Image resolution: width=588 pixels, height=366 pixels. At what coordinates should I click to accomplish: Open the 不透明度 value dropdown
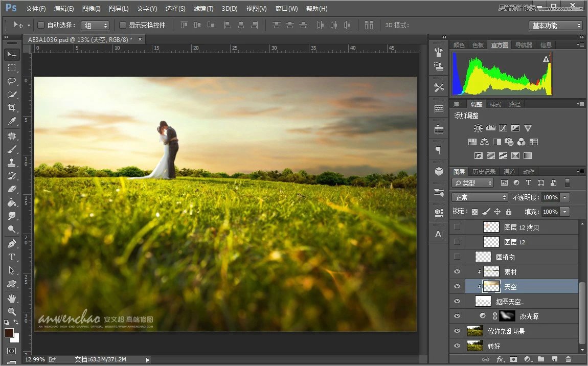[x=564, y=197]
